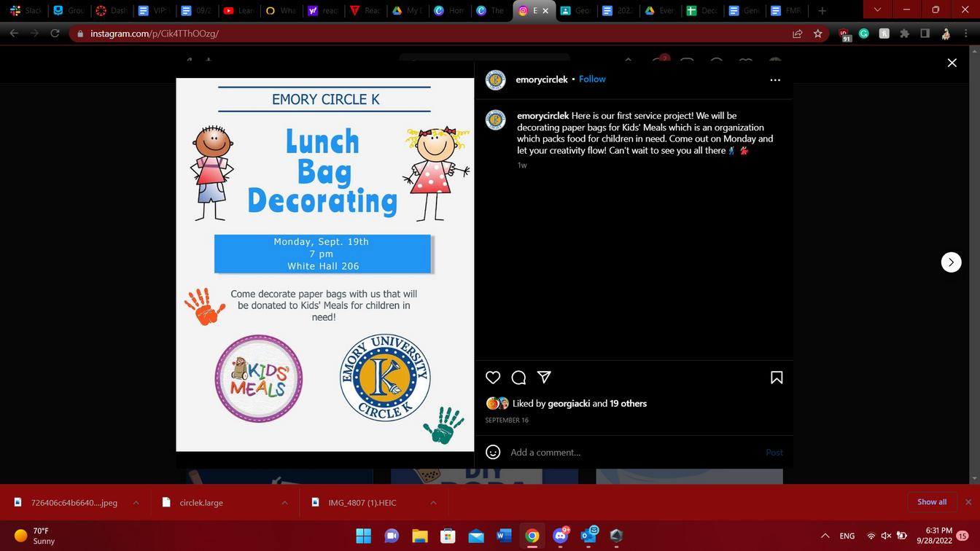
Task: Click the site lock icon in the address bar
Action: (80, 34)
